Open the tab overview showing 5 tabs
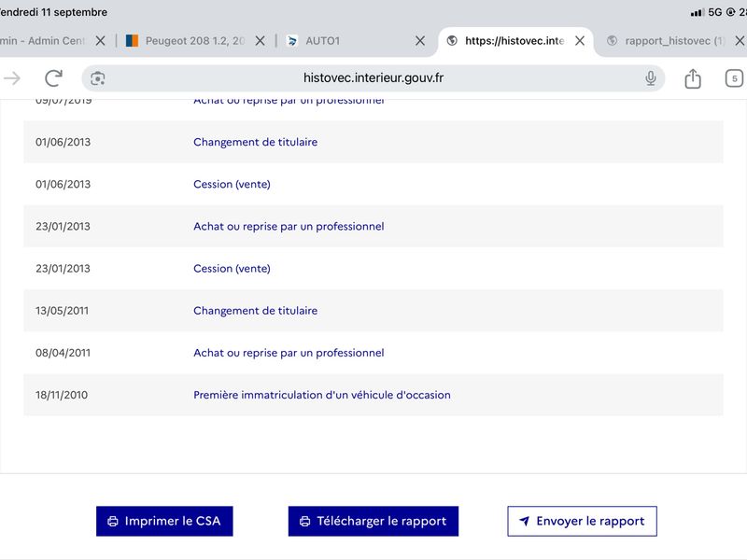The height and width of the screenshot is (560, 747). tap(734, 78)
